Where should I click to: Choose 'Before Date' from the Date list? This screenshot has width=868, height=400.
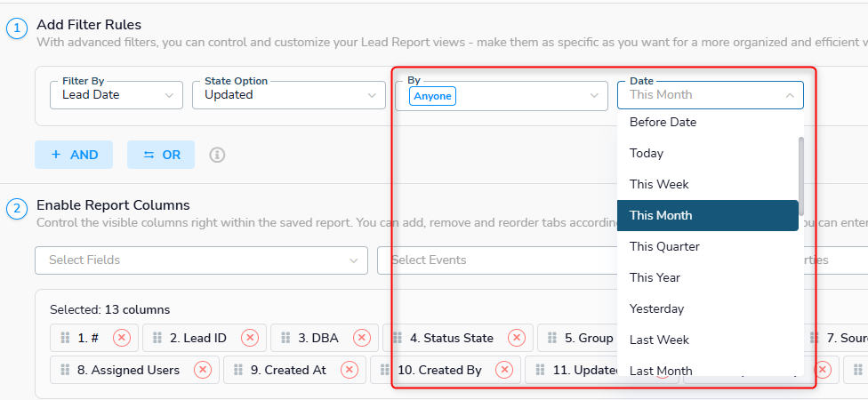(708, 123)
